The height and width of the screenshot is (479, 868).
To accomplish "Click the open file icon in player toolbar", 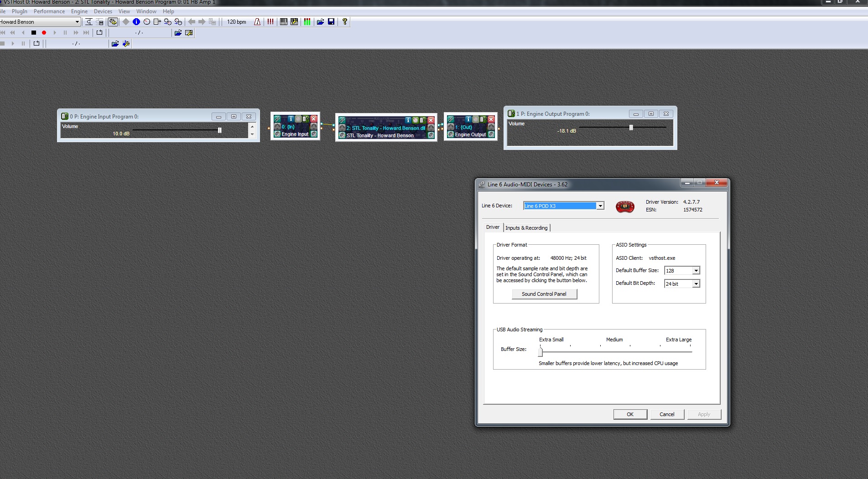I will coord(178,33).
